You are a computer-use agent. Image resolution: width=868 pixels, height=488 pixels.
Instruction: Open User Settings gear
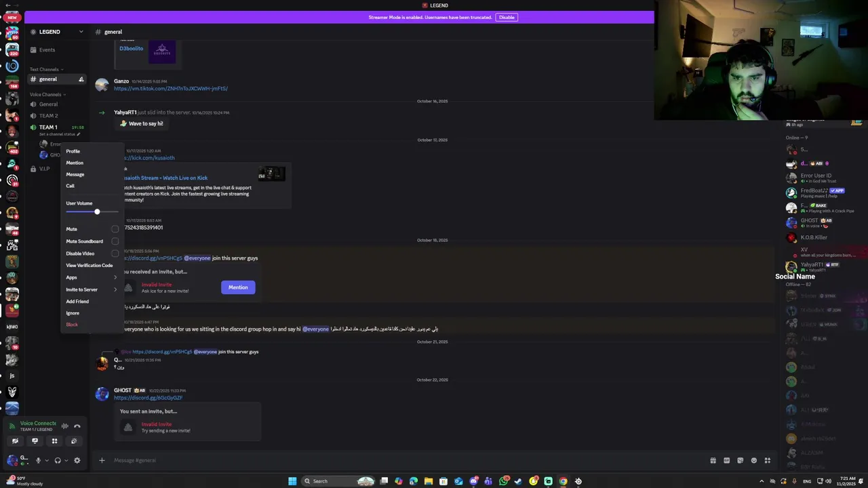tap(77, 460)
